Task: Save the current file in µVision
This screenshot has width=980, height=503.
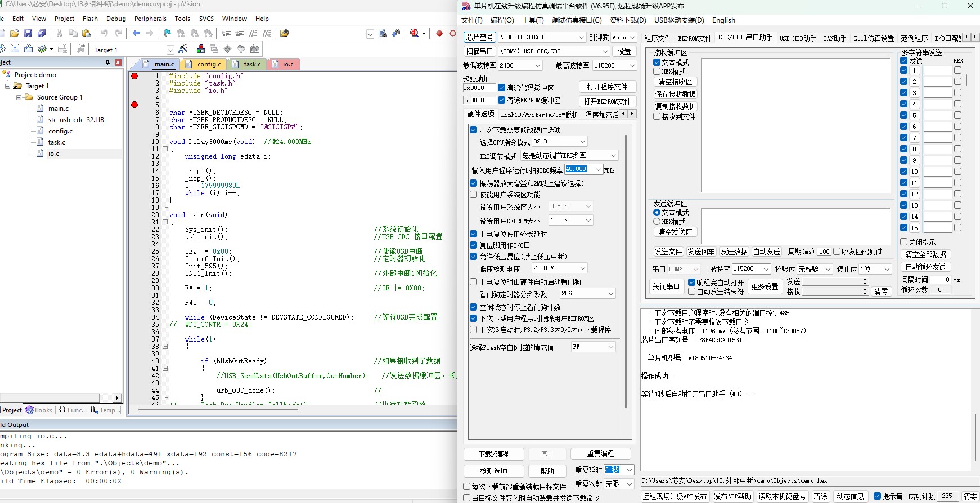Action: [28, 33]
